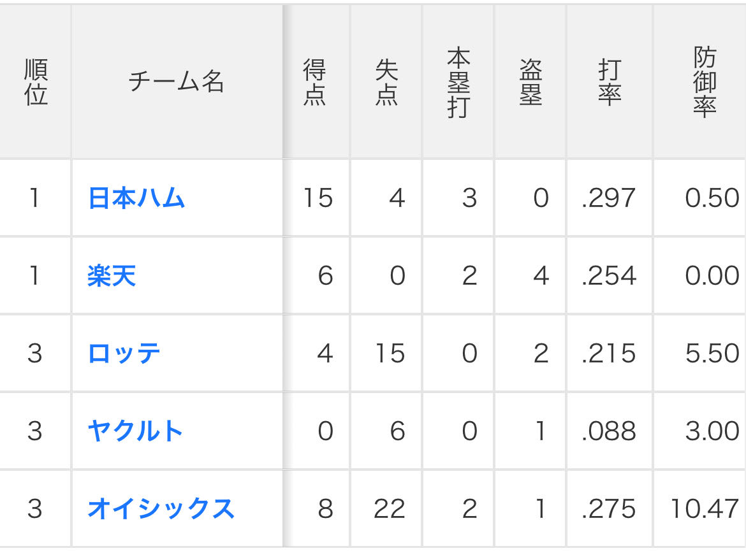Click the 本塁打 column header
The height and width of the screenshot is (560, 746).
[458, 82]
